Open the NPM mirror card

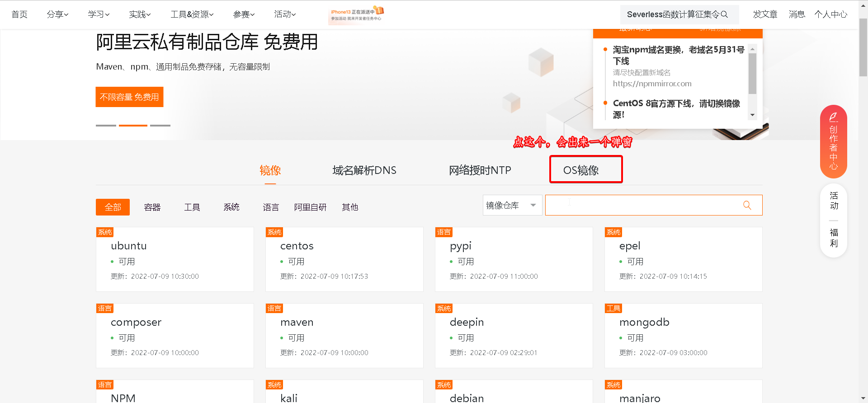pos(175,391)
